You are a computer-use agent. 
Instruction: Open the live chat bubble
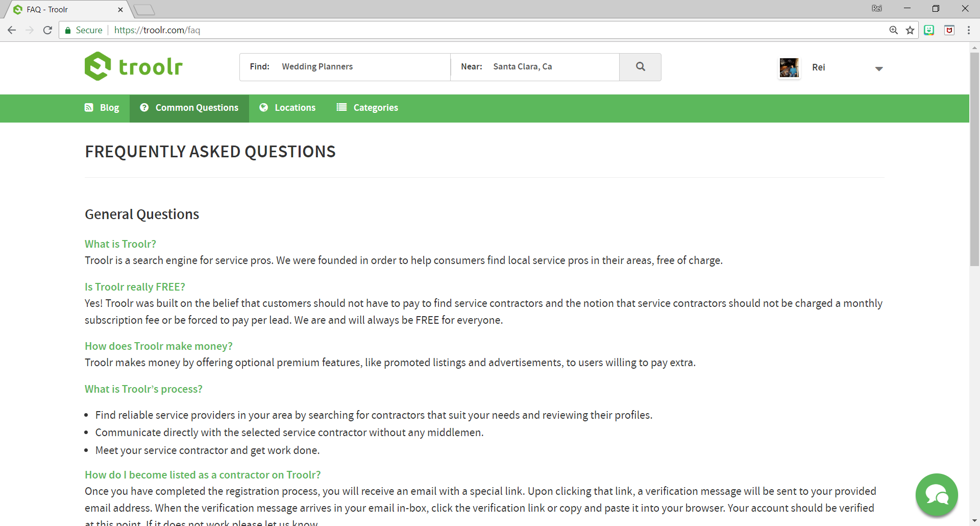click(x=937, y=495)
